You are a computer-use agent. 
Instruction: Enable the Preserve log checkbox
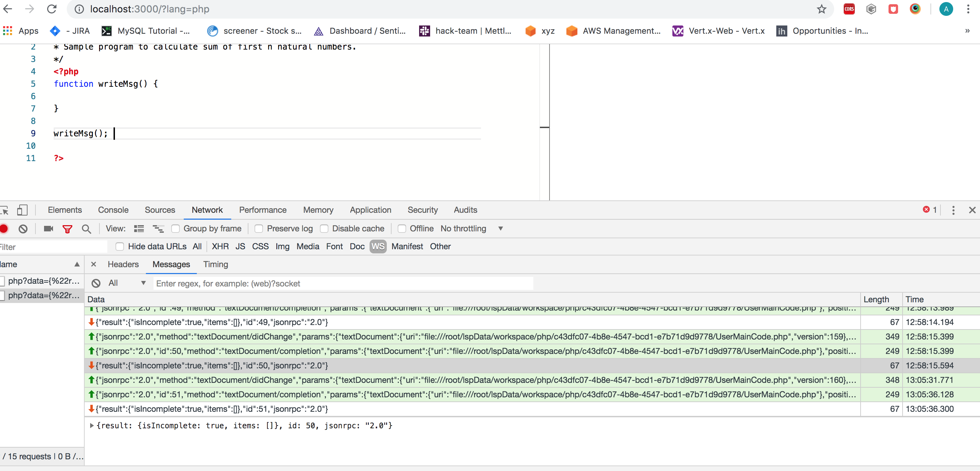coord(259,229)
